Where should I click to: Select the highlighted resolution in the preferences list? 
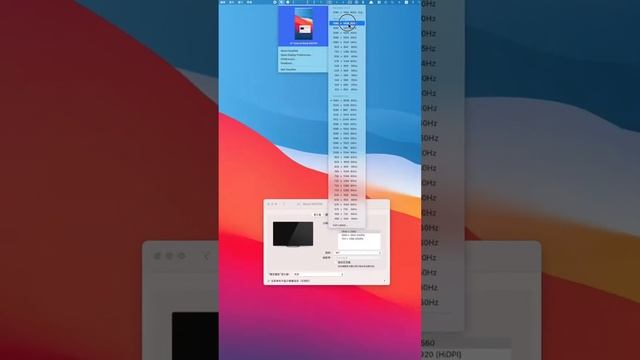click(x=359, y=232)
